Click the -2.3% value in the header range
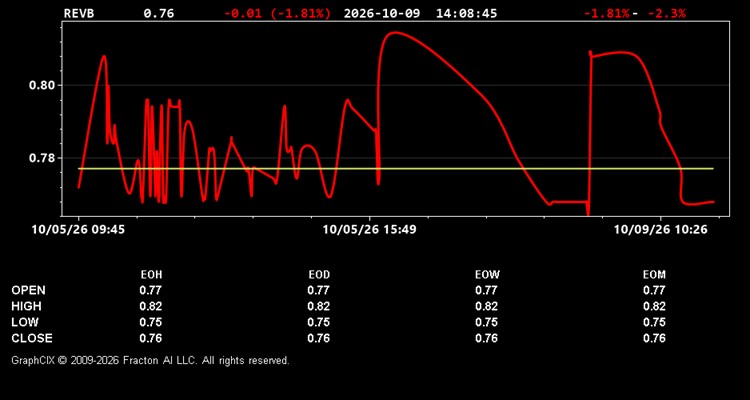 pyautogui.click(x=666, y=13)
